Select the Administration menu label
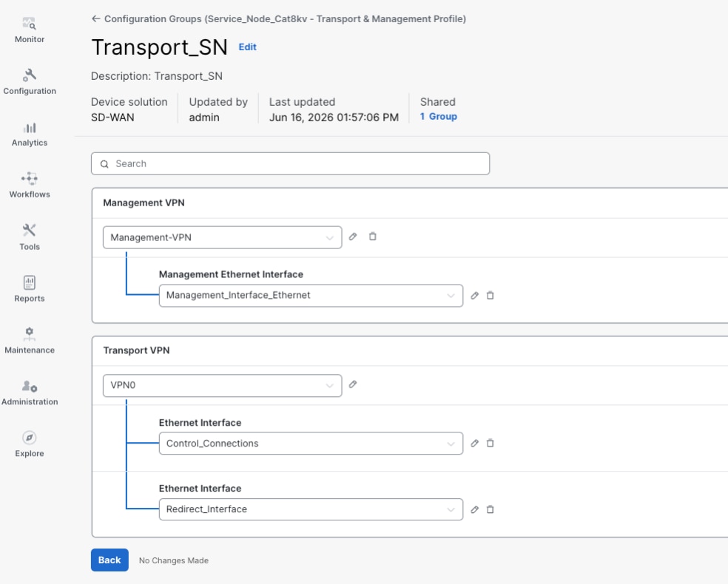The width and height of the screenshot is (728, 584). click(x=30, y=401)
